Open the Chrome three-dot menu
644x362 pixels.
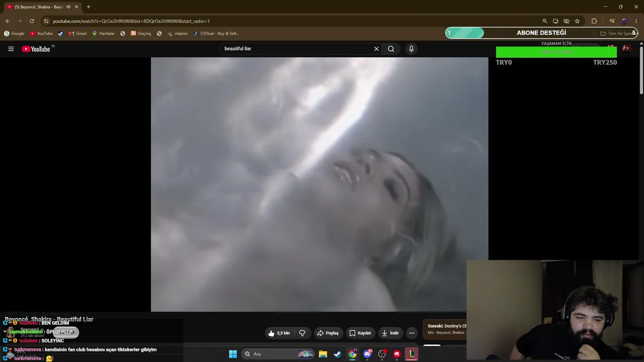pos(636,21)
